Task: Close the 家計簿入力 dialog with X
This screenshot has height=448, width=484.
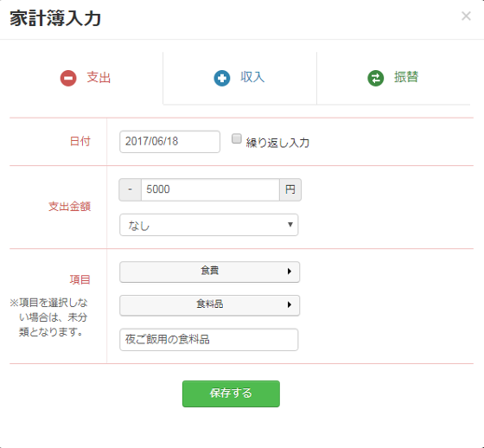Action: pyautogui.click(x=466, y=16)
